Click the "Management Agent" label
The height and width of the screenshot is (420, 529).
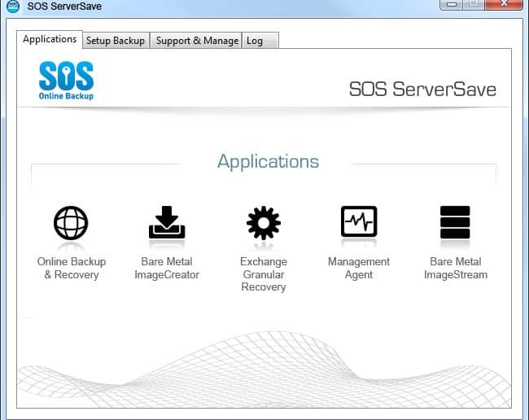[359, 268]
